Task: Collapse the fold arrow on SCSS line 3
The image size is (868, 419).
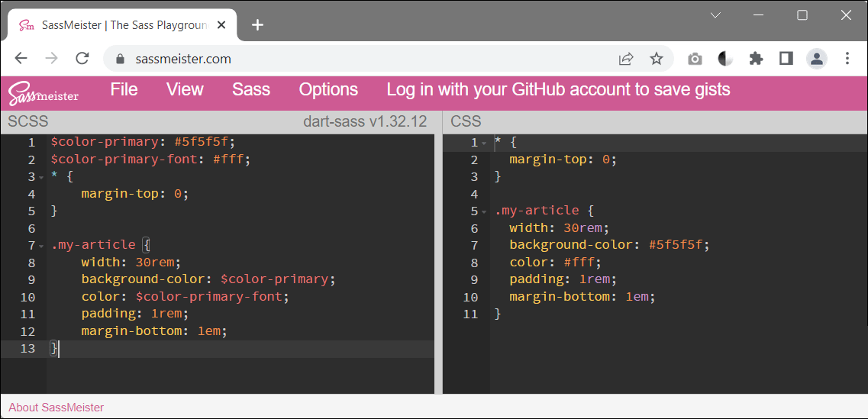Action: tap(41, 178)
